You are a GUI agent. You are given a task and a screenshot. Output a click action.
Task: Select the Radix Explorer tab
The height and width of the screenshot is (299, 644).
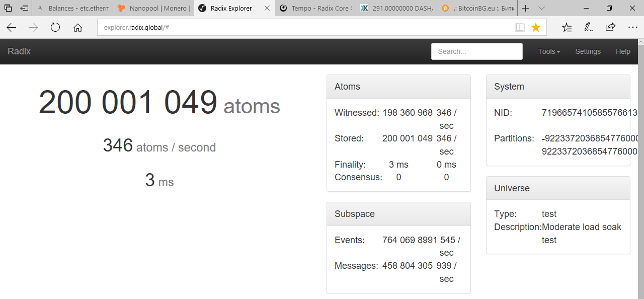(x=234, y=8)
